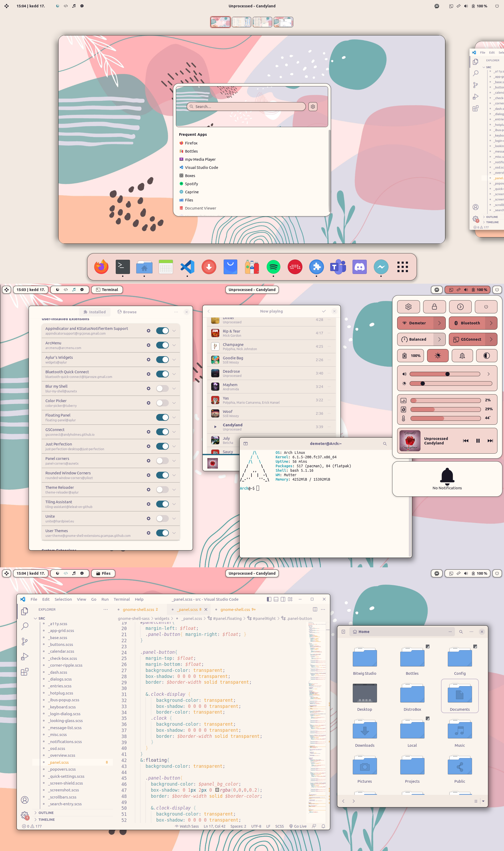This screenshot has height=851, width=504.
Task: Enable the Blur my Shell extension
Action: tap(162, 388)
